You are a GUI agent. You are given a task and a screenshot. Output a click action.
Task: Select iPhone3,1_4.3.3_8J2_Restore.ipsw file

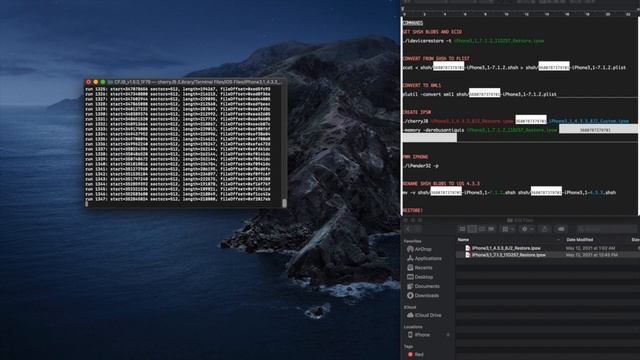506,248
